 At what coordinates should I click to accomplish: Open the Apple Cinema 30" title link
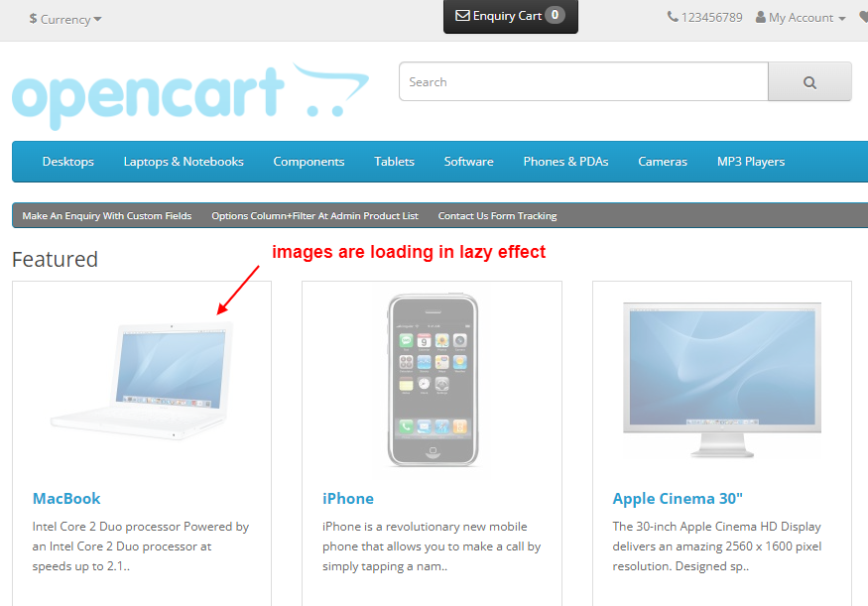click(x=678, y=499)
